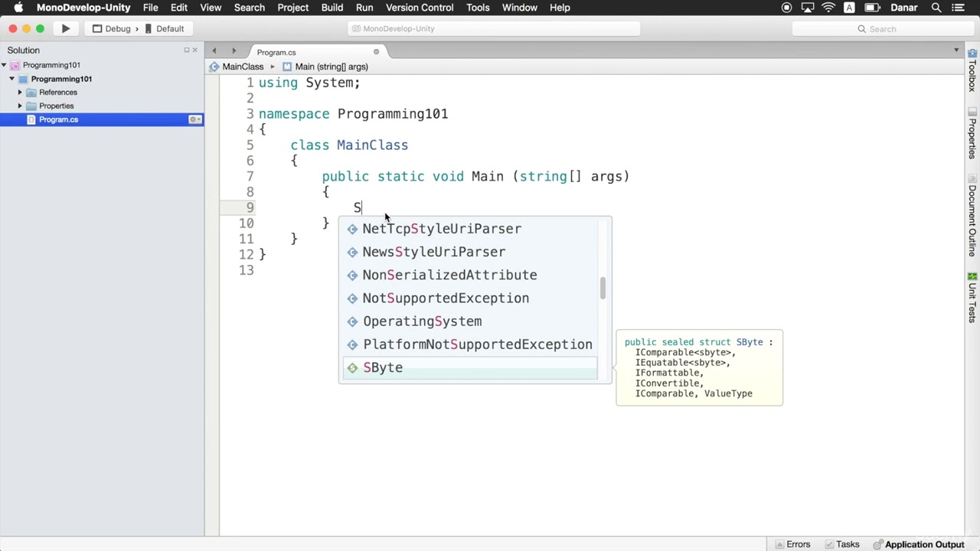Image resolution: width=980 pixels, height=551 pixels.
Task: Open the AirPlay display menu
Action: (807, 8)
